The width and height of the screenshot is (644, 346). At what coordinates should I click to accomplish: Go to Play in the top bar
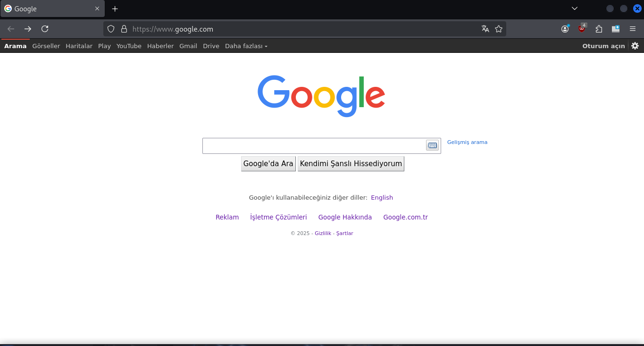tap(104, 46)
